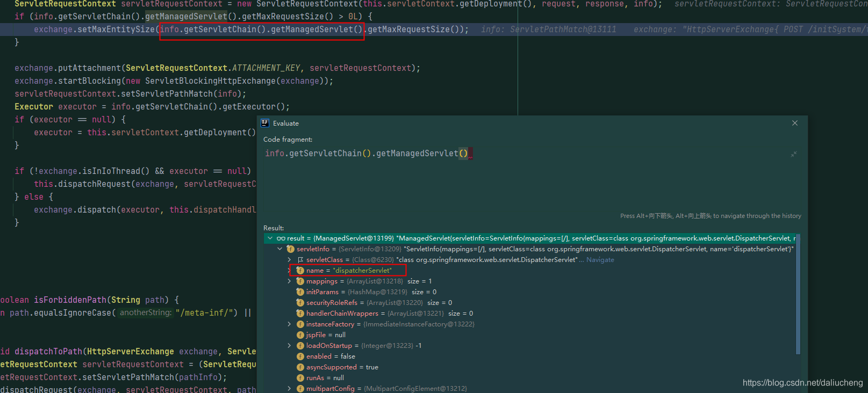This screenshot has width=868, height=393.
Task: Click the setMaxEntitySize call in editor
Action: (116, 29)
